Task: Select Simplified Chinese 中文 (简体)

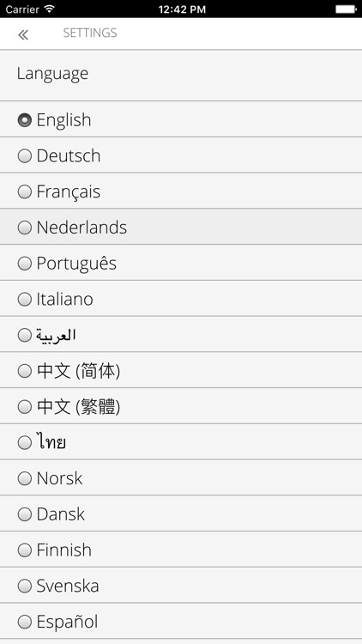Action: (x=181, y=370)
